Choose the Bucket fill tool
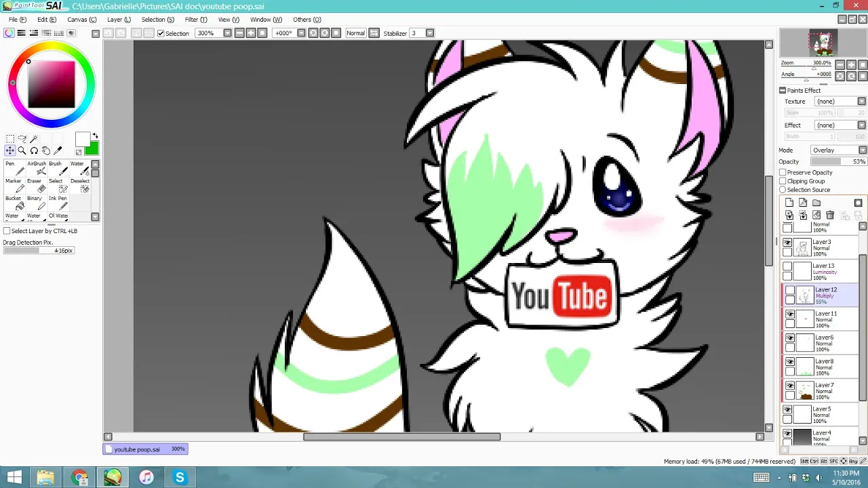This screenshot has height=488, width=868. pyautogui.click(x=14, y=203)
